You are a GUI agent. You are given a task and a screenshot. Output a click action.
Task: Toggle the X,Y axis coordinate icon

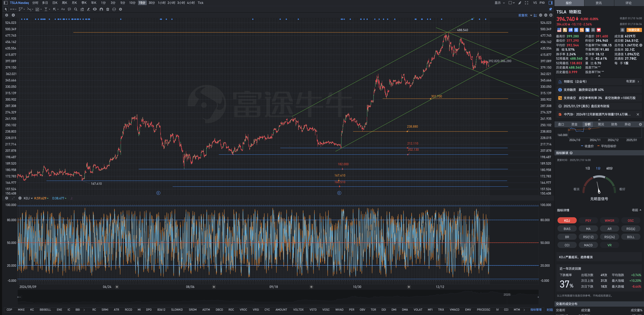535,15
